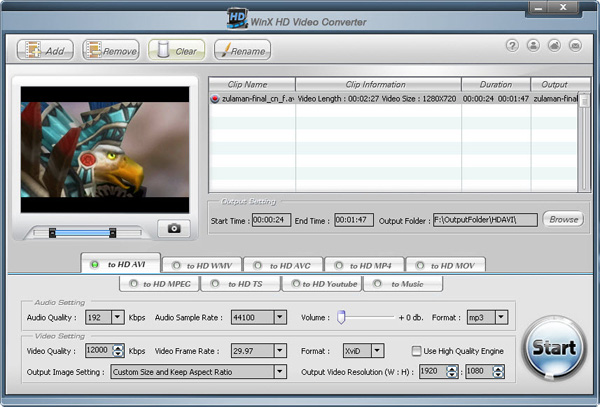Take a snapshot with camera icon
This screenshot has height=407, width=600.
[x=174, y=228]
